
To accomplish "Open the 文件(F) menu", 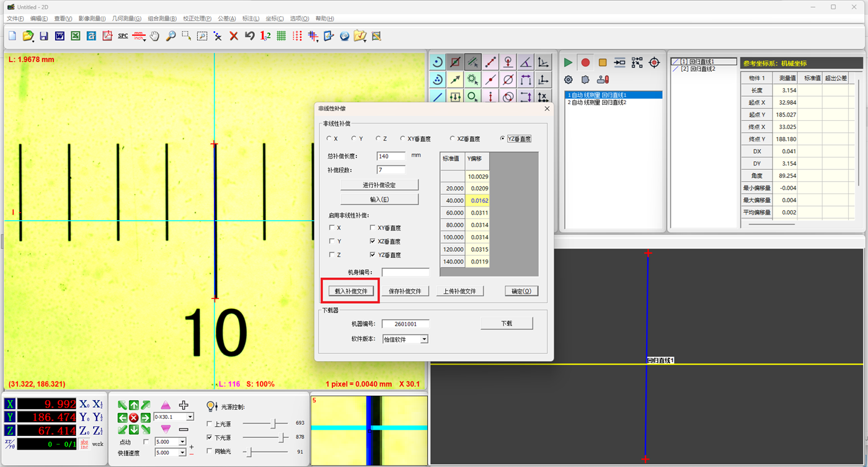I will [x=15, y=19].
